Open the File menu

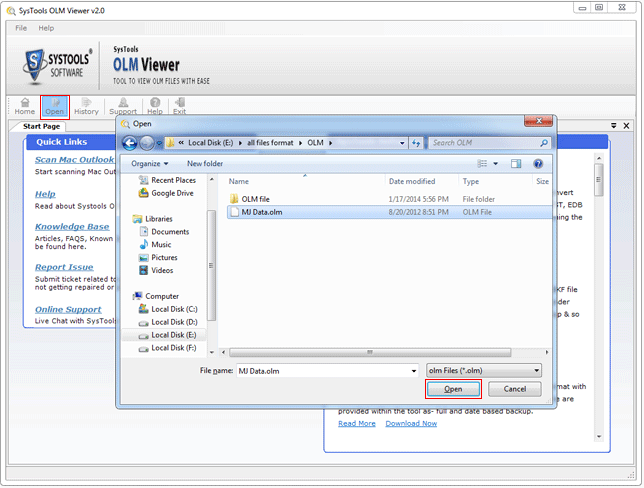21,28
